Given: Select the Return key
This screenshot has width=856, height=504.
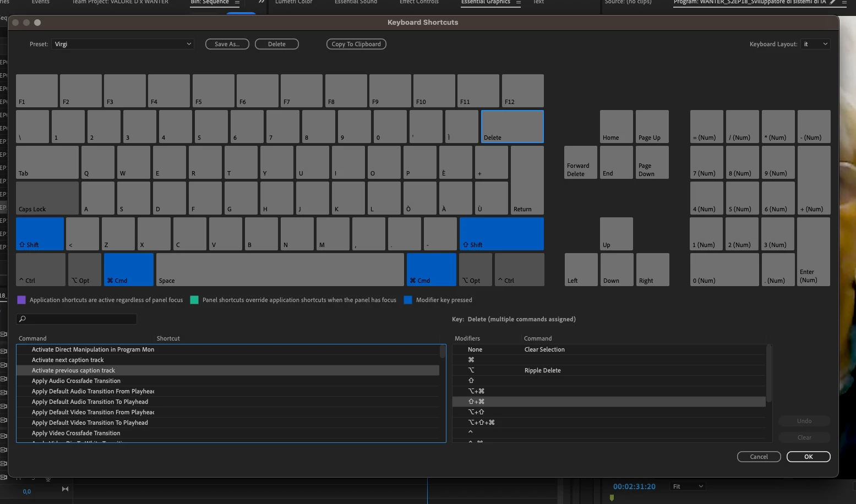Looking at the screenshot, I should (527, 180).
